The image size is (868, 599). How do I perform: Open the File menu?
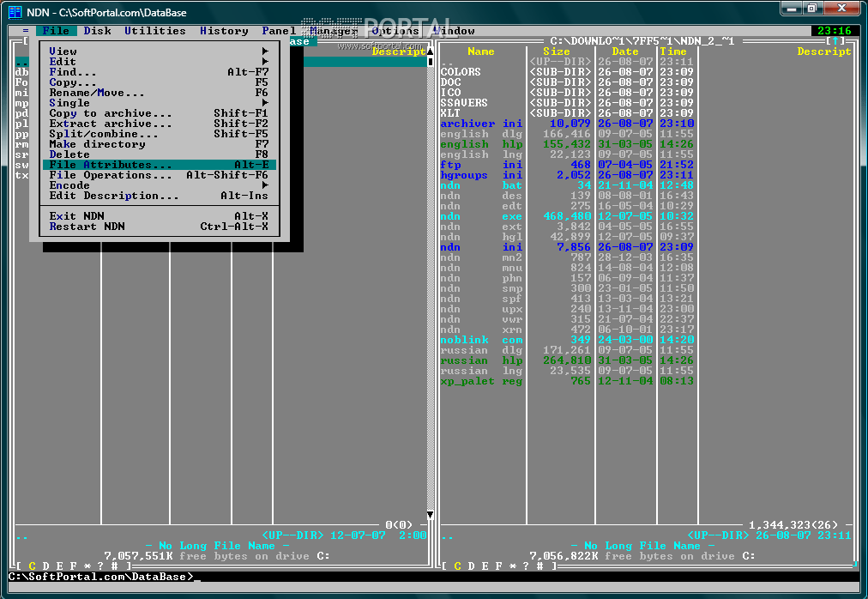point(56,31)
